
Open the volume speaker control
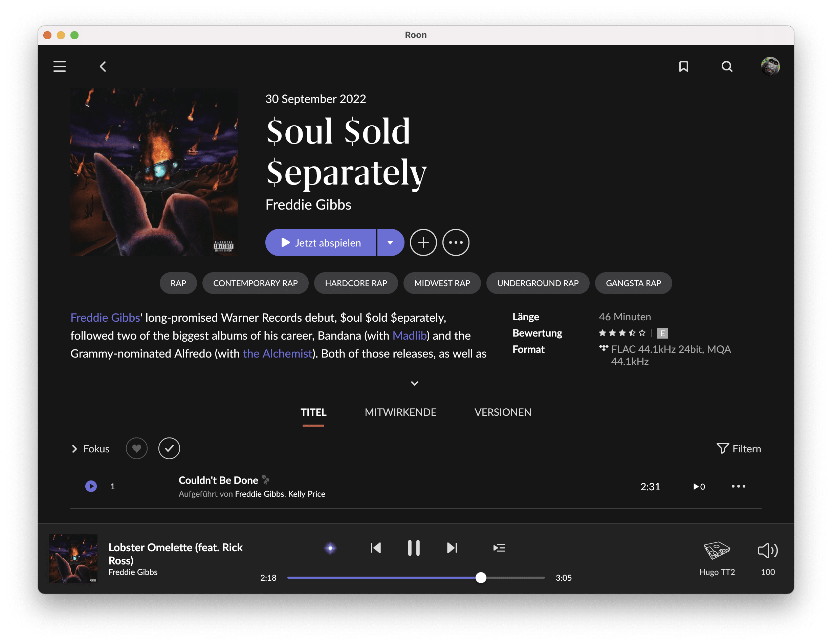[x=767, y=551]
